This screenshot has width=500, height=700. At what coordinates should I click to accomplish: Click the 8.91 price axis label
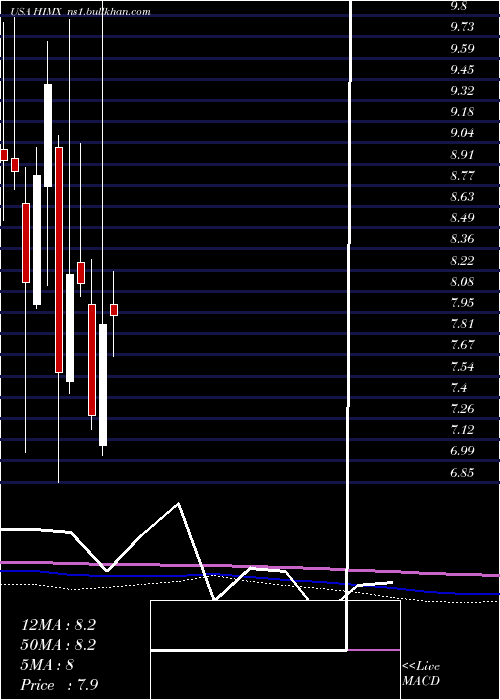462,155
